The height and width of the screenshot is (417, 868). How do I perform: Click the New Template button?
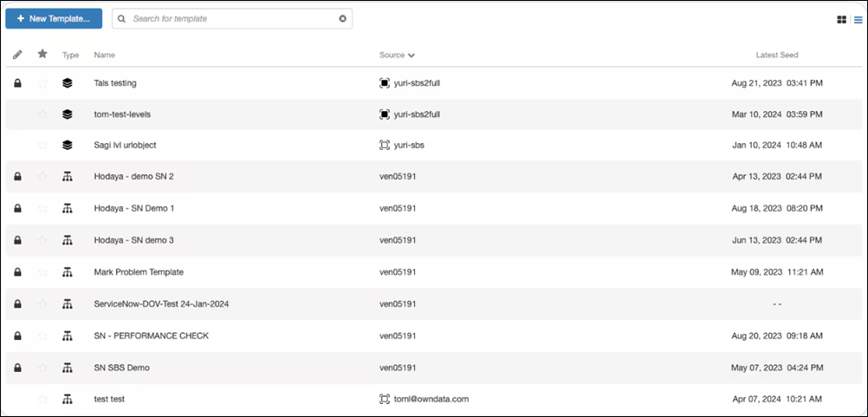(x=54, y=18)
